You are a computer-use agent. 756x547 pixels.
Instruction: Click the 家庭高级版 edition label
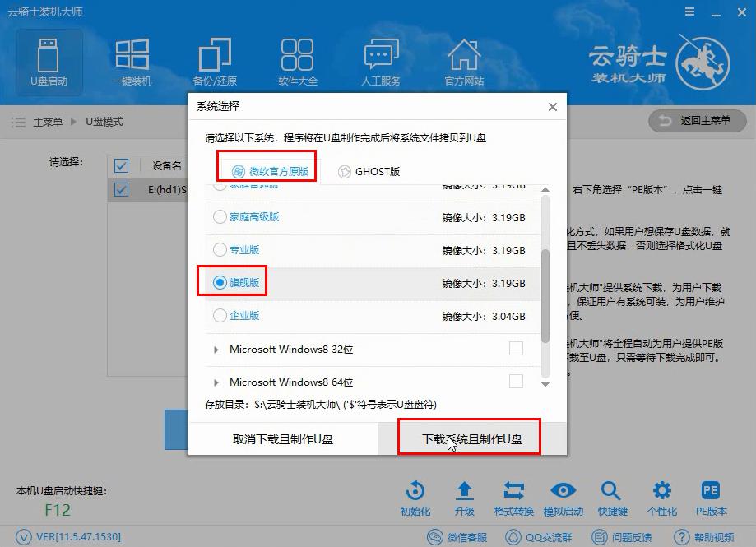tap(254, 217)
